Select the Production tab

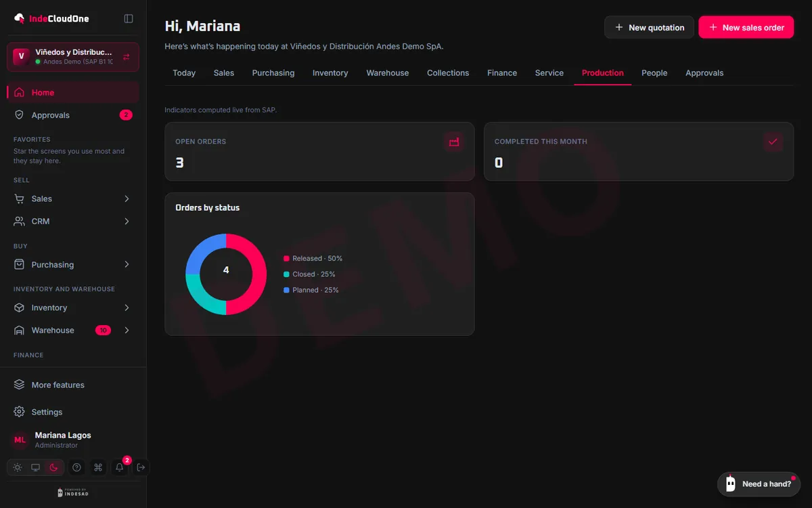tap(603, 73)
